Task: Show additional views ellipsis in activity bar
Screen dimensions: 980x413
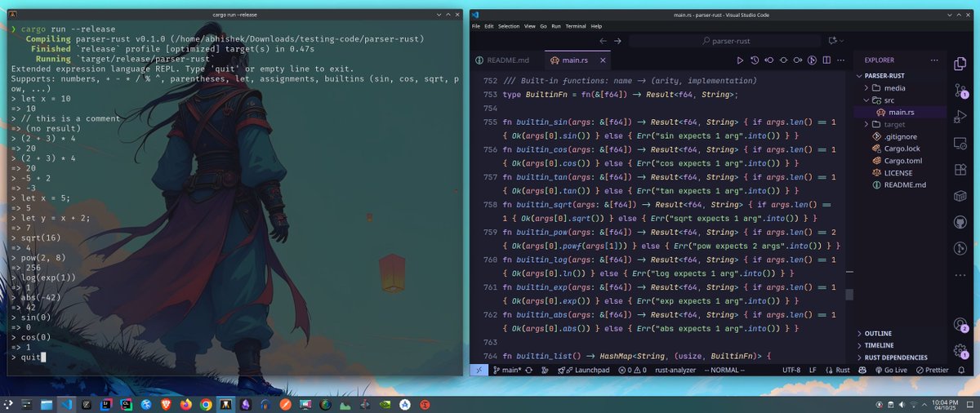Action: click(x=960, y=274)
